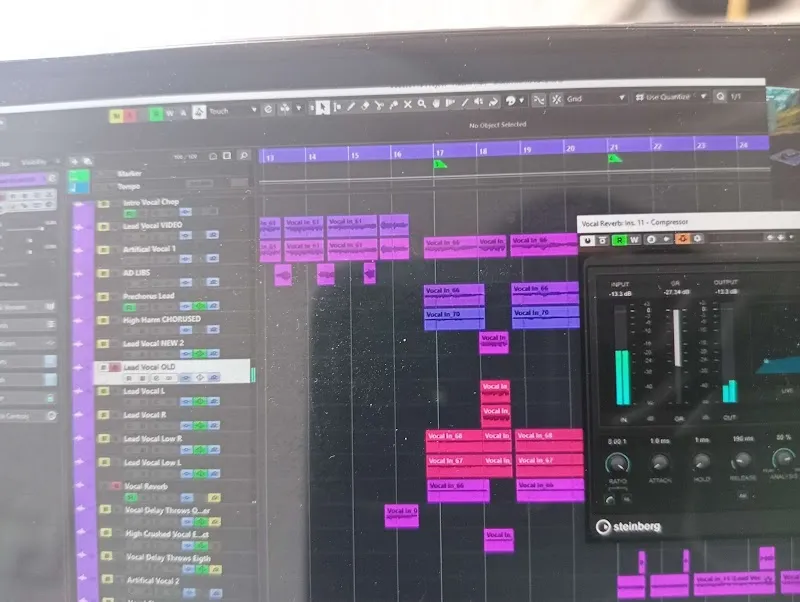Click ruler bar 17 position
This screenshot has width=800, height=602.
tap(440, 153)
